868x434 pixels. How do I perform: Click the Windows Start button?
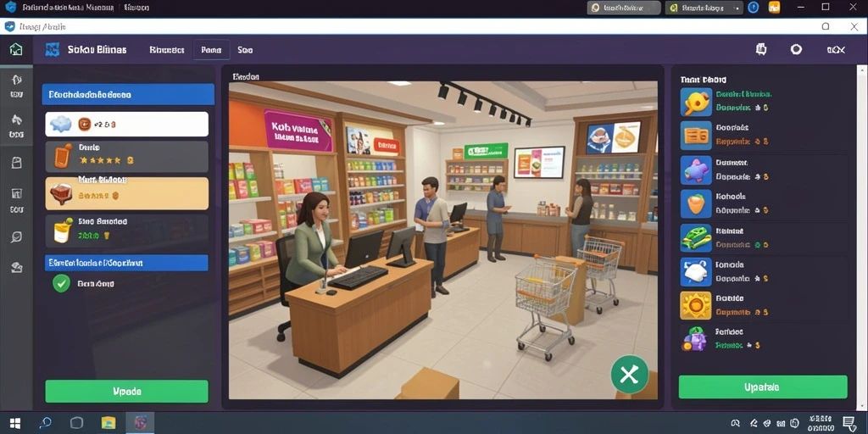tap(15, 424)
